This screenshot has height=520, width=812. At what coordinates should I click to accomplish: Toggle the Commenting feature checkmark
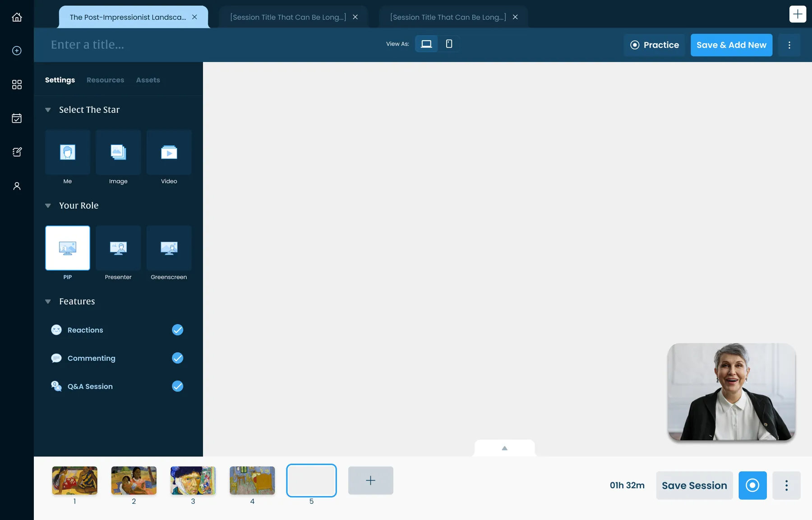[x=178, y=358]
